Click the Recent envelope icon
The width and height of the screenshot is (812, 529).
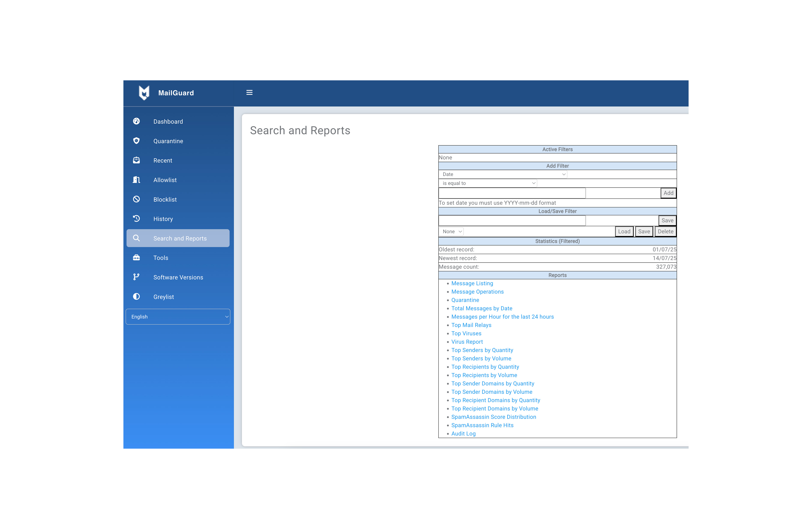[136, 160]
